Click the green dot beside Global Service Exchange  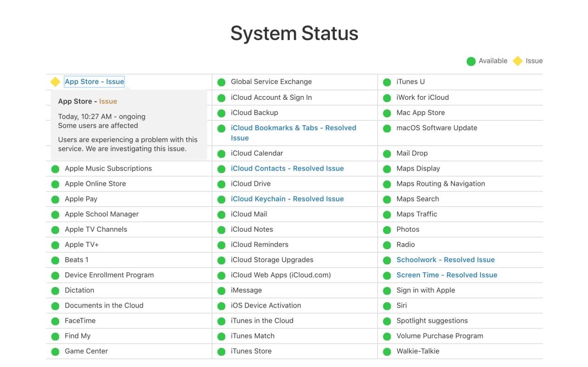coord(221,82)
